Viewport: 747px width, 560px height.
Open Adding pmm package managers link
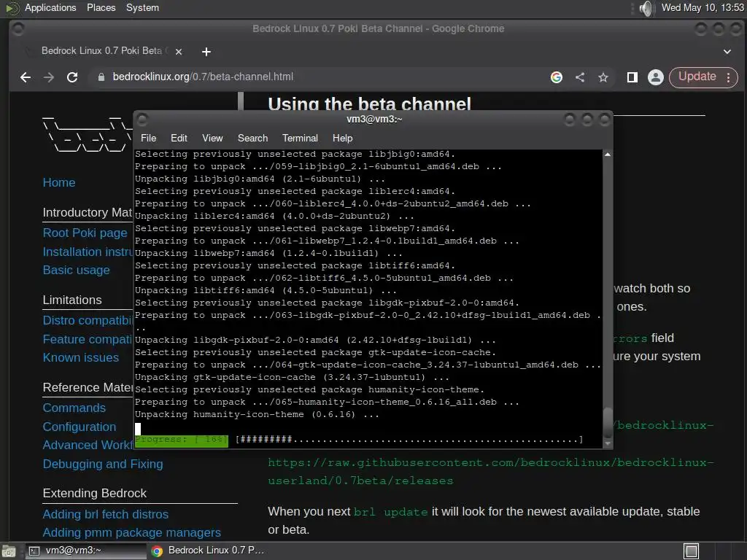tap(132, 532)
